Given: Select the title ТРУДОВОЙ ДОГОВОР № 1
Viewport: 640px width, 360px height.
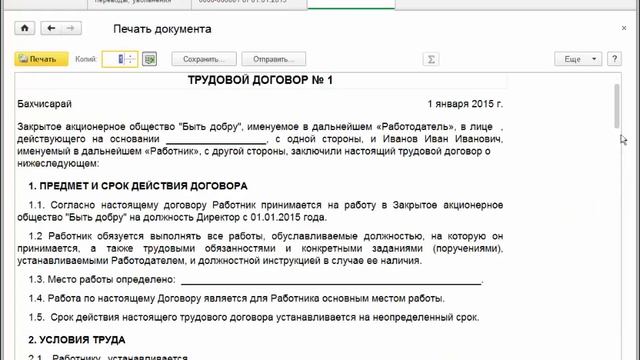Looking at the screenshot, I should pyautogui.click(x=260, y=80).
